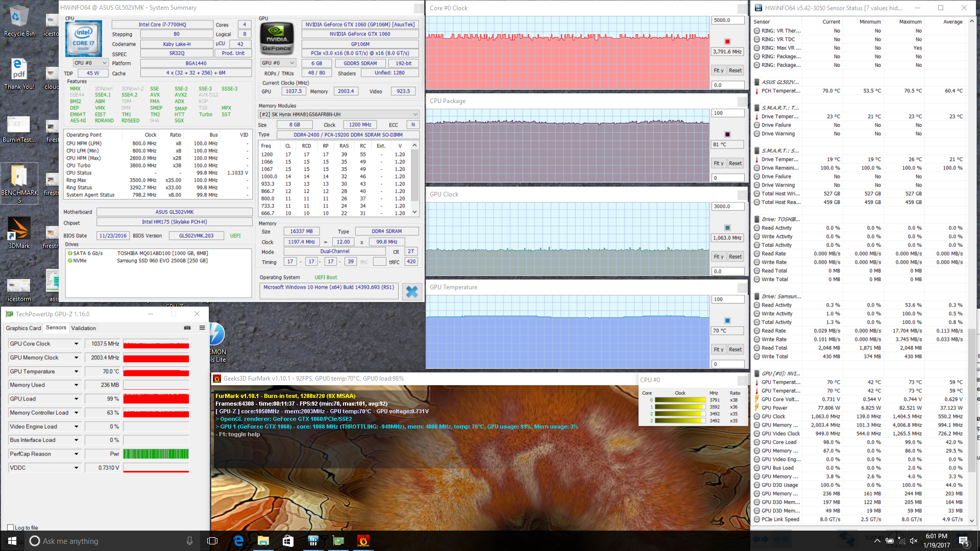Viewport: 980px width, 551px height.
Task: Click the blue color swatch in GPU Temperature graph
Action: coord(727,321)
